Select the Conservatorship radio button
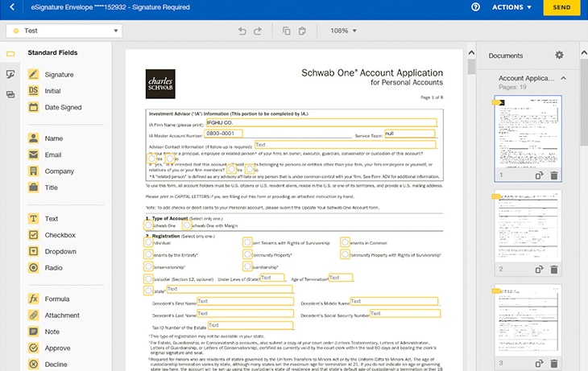The height and width of the screenshot is (371, 588). click(x=148, y=266)
